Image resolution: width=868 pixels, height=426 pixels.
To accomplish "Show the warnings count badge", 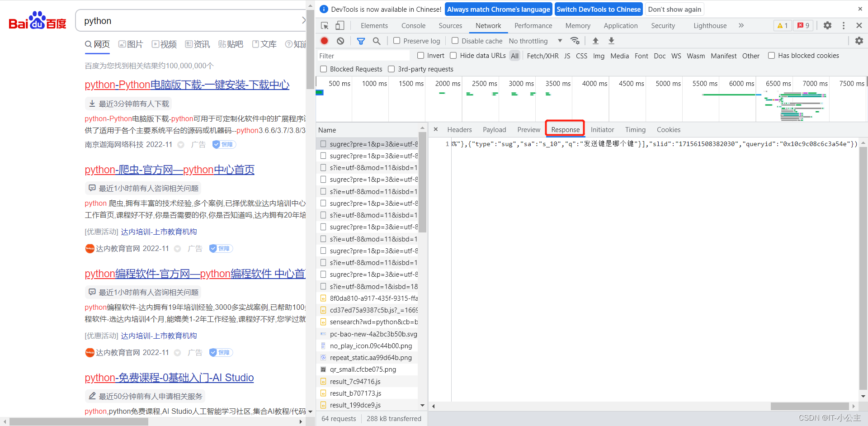I will [783, 25].
